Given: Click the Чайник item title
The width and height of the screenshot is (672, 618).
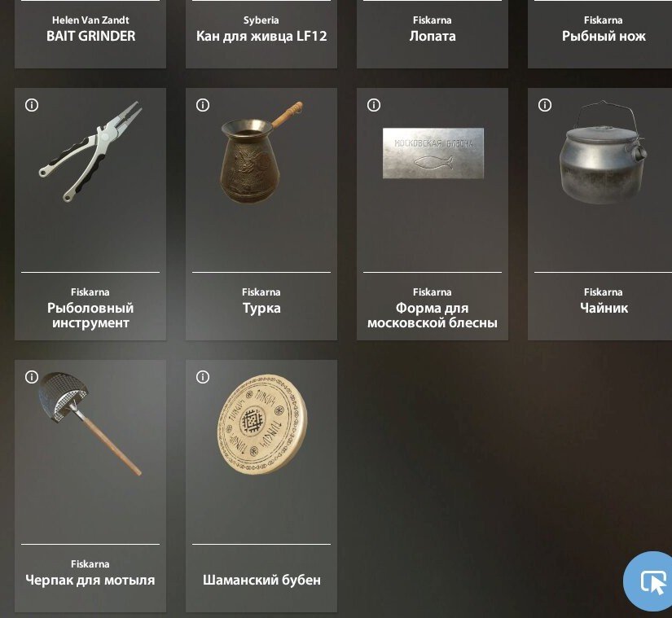Looking at the screenshot, I should (x=604, y=308).
